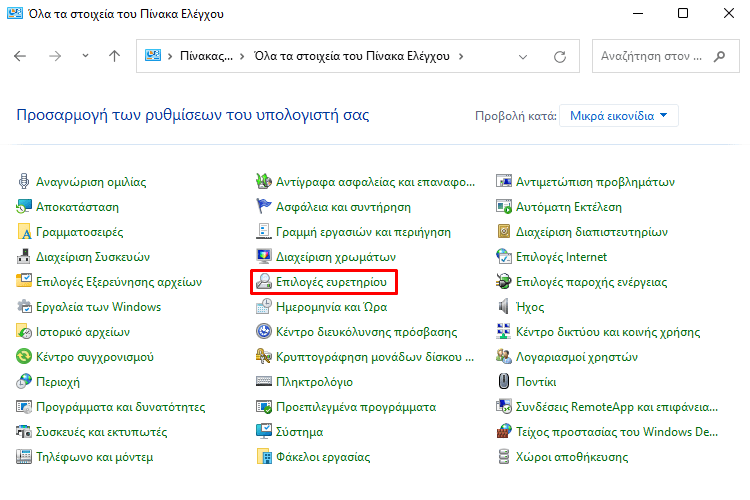Open the Συσκευές και εκτυπωτές icon
The height and width of the screenshot is (500, 750).
pos(24,432)
